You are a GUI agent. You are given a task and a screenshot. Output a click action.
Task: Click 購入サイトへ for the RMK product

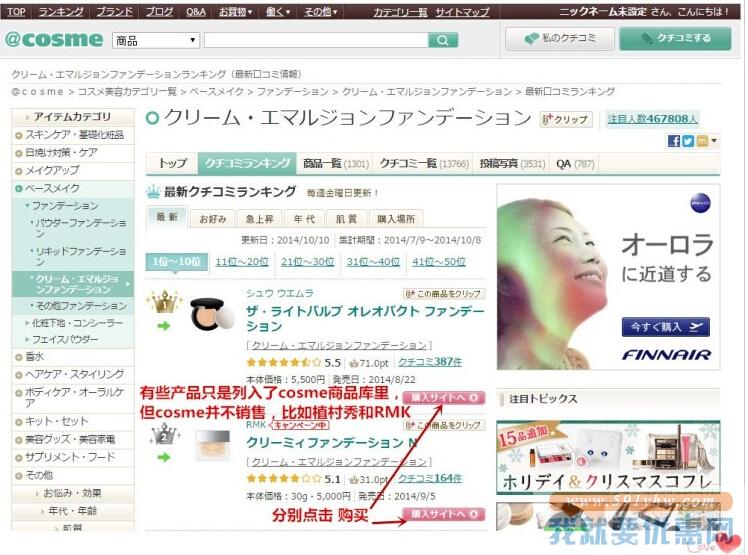pos(444,514)
